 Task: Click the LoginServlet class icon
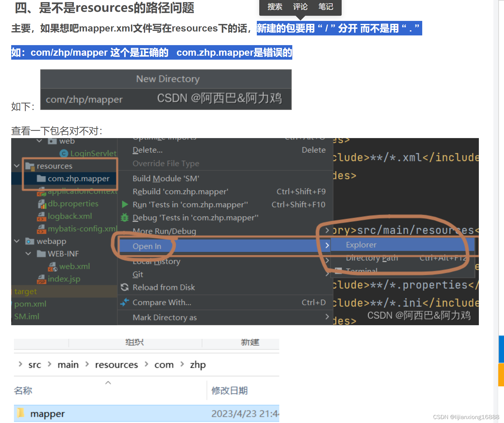(x=64, y=153)
